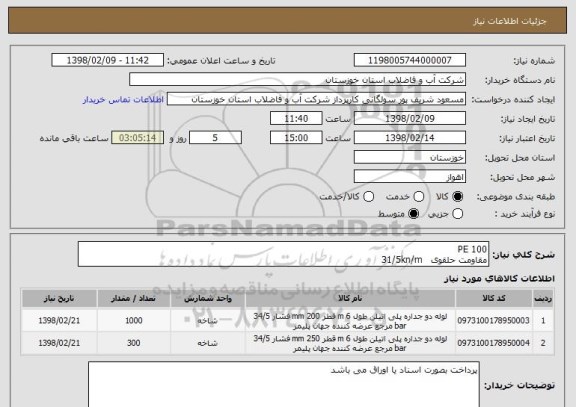Click quantity cell 1000
Viewport: 576px width, 407px height.
pyautogui.click(x=133, y=320)
